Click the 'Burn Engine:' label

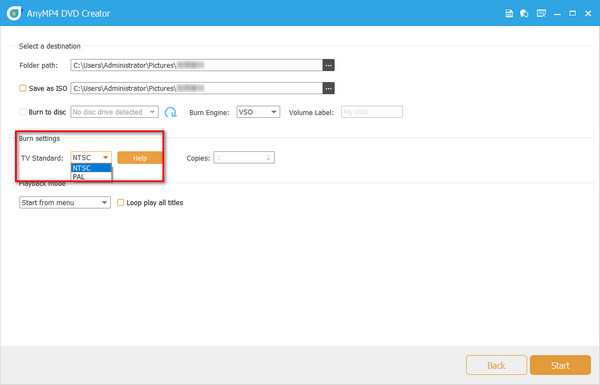pos(209,113)
